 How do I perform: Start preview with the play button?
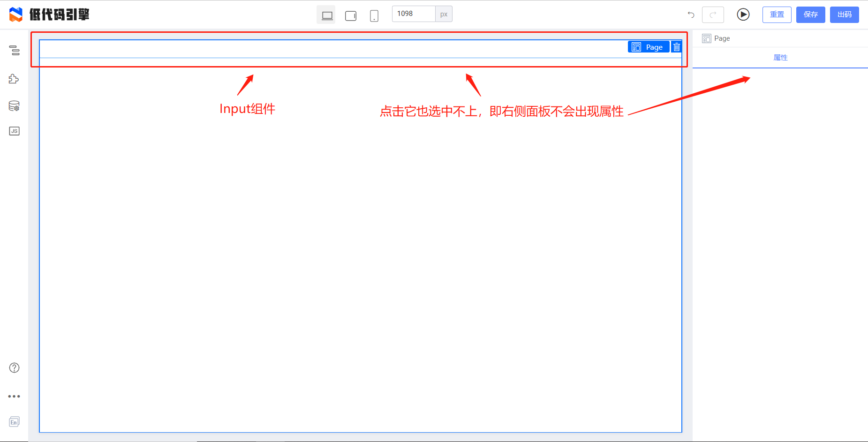743,15
